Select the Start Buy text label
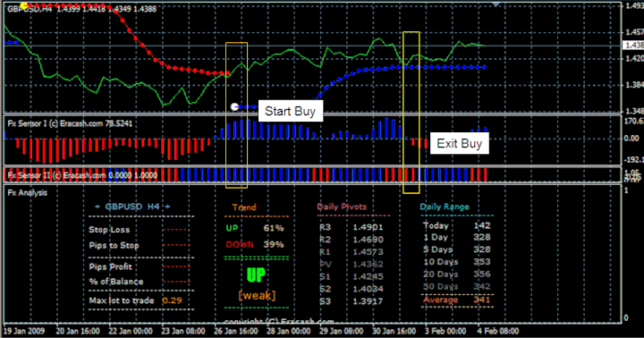The height and width of the screenshot is (338, 644). click(291, 111)
